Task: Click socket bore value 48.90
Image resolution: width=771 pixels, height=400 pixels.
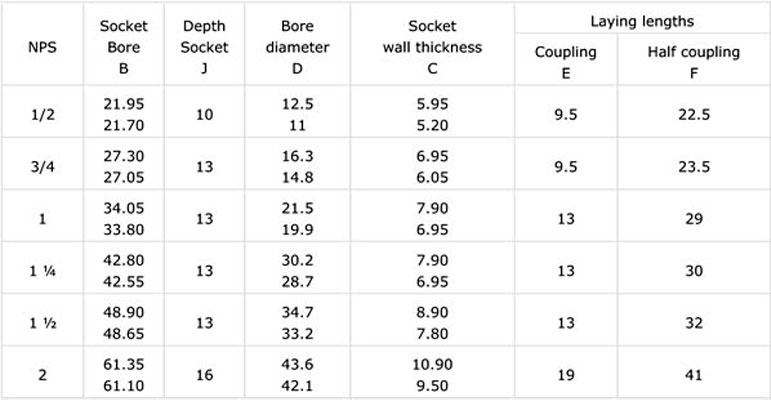Action: (123, 312)
